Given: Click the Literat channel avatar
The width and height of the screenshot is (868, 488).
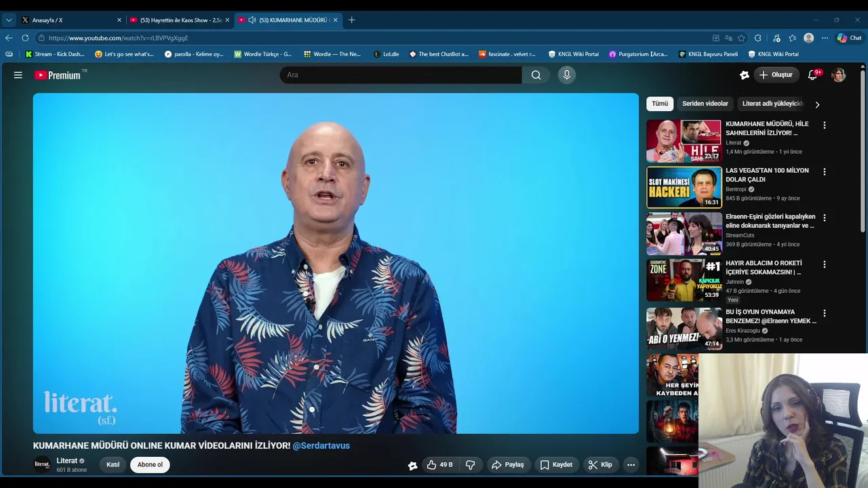Looking at the screenshot, I should [42, 464].
